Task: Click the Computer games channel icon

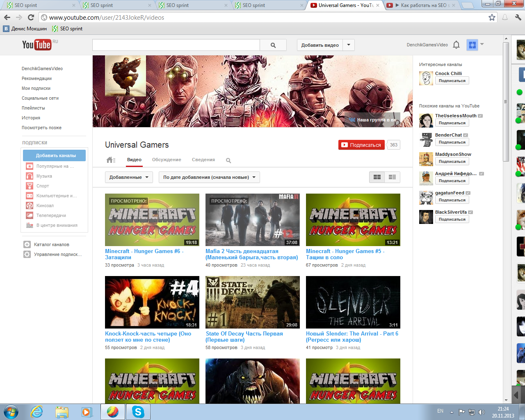Action: (30, 196)
